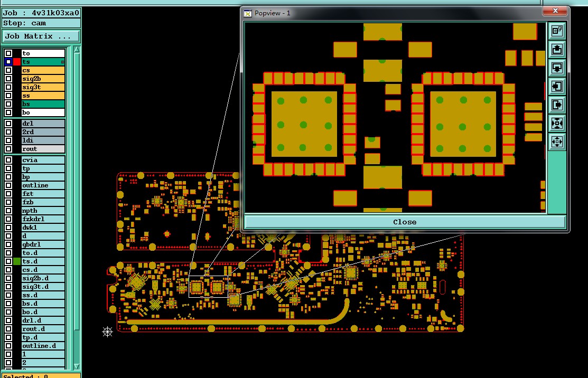Toggle the checkbox for layer ts

tap(8, 62)
